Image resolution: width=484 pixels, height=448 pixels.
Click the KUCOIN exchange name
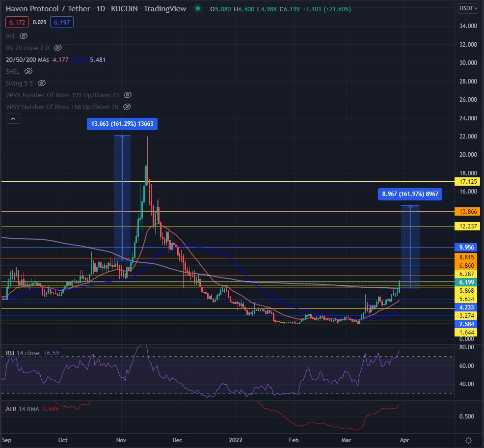124,8
